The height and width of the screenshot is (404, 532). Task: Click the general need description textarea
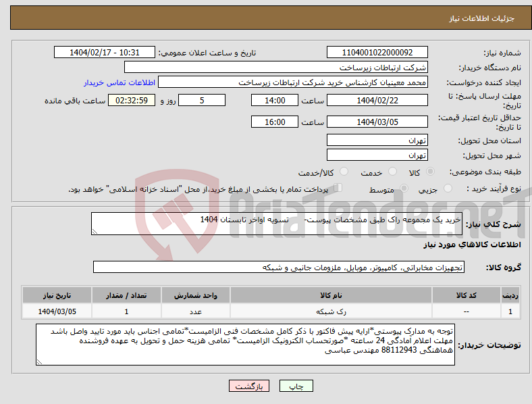tap(277, 224)
